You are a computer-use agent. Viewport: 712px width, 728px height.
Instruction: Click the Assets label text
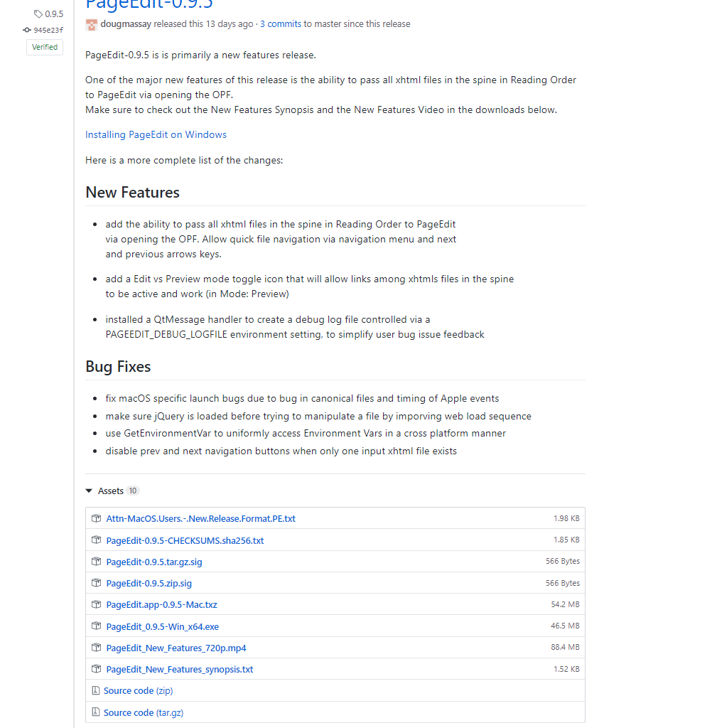click(x=111, y=491)
